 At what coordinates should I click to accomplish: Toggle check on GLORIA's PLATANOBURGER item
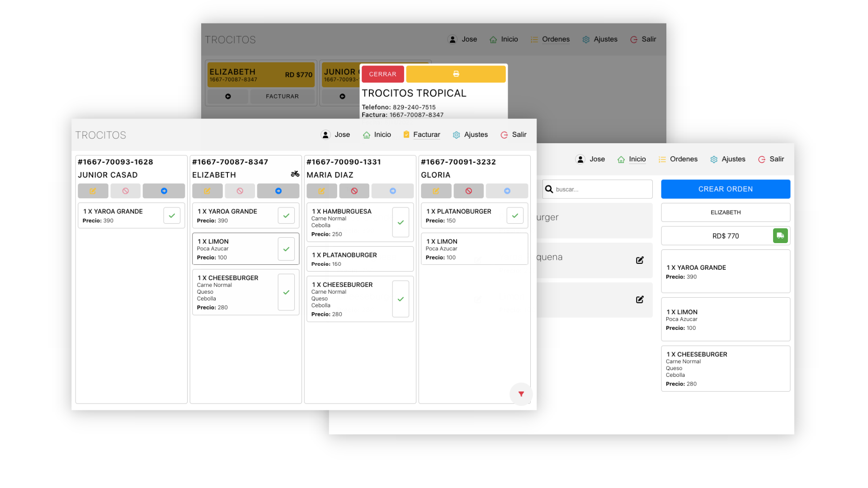click(x=515, y=216)
